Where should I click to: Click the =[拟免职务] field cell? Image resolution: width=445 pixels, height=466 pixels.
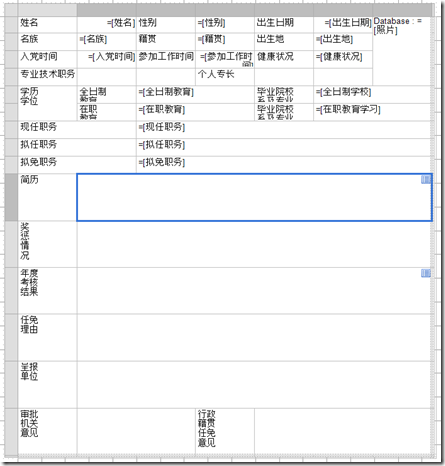point(283,164)
